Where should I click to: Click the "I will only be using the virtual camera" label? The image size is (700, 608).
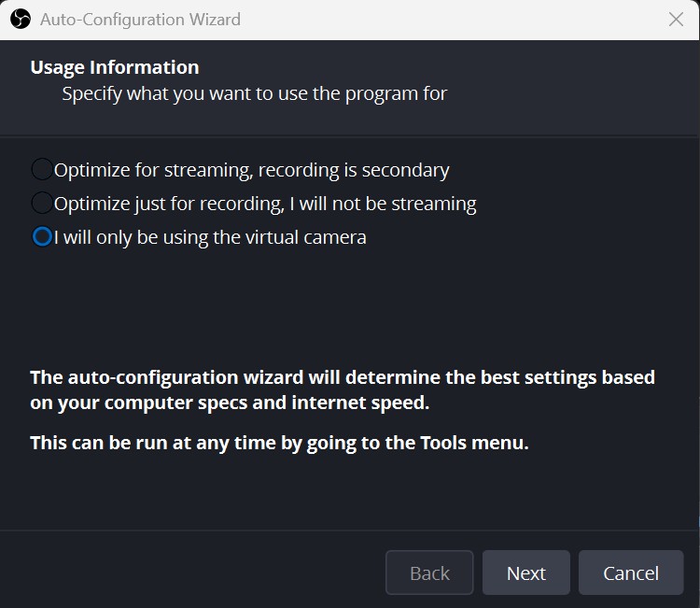tap(210, 237)
